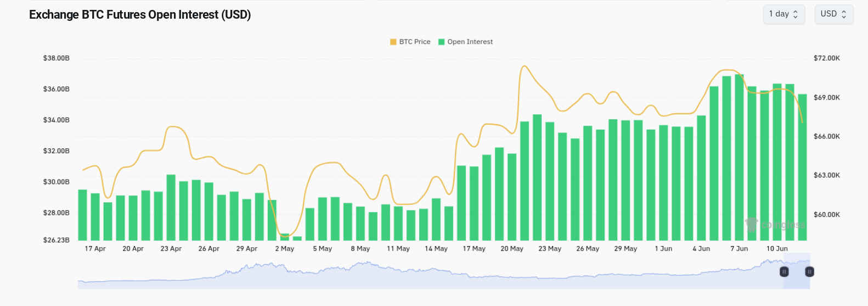Image resolution: width=868 pixels, height=306 pixels.
Task: Grab the left range slider handle
Action: [x=784, y=271]
